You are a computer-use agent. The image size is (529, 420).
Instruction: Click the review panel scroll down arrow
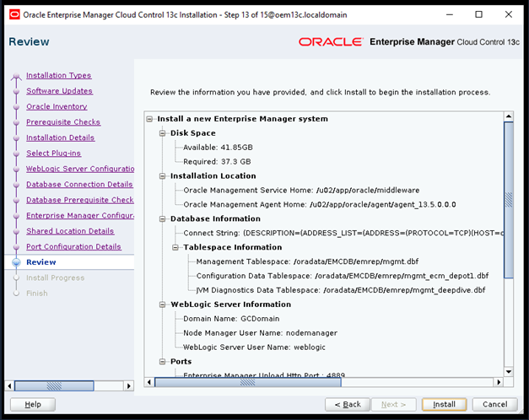tap(509, 372)
